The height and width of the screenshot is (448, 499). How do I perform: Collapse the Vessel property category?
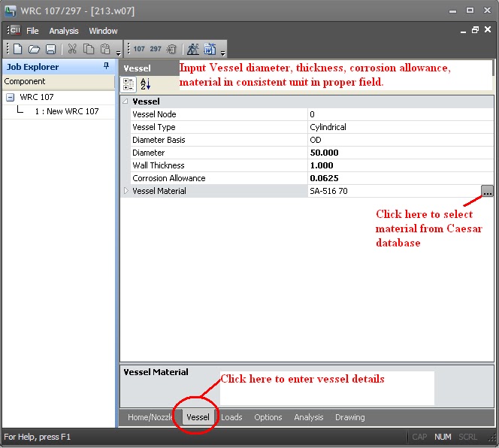coord(126,101)
